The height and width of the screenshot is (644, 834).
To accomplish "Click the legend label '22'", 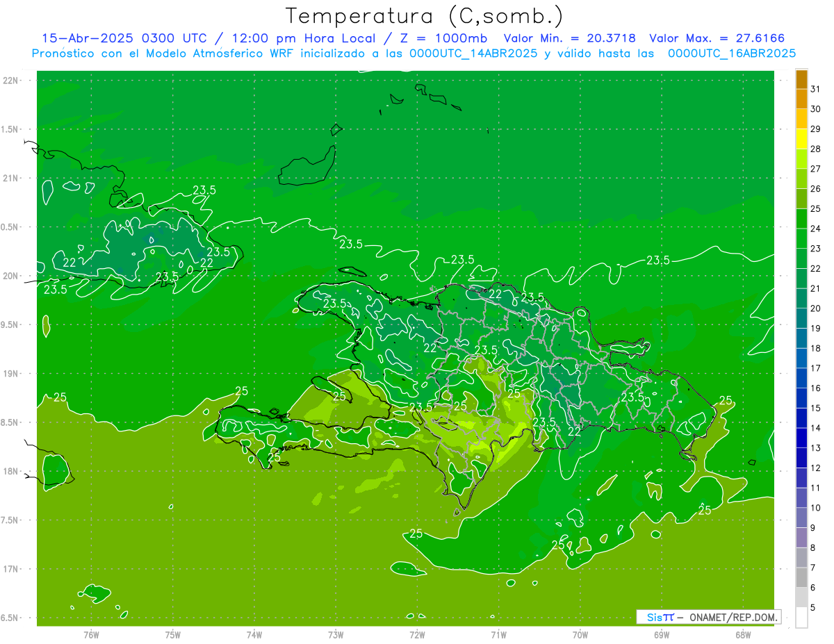I will click(816, 268).
